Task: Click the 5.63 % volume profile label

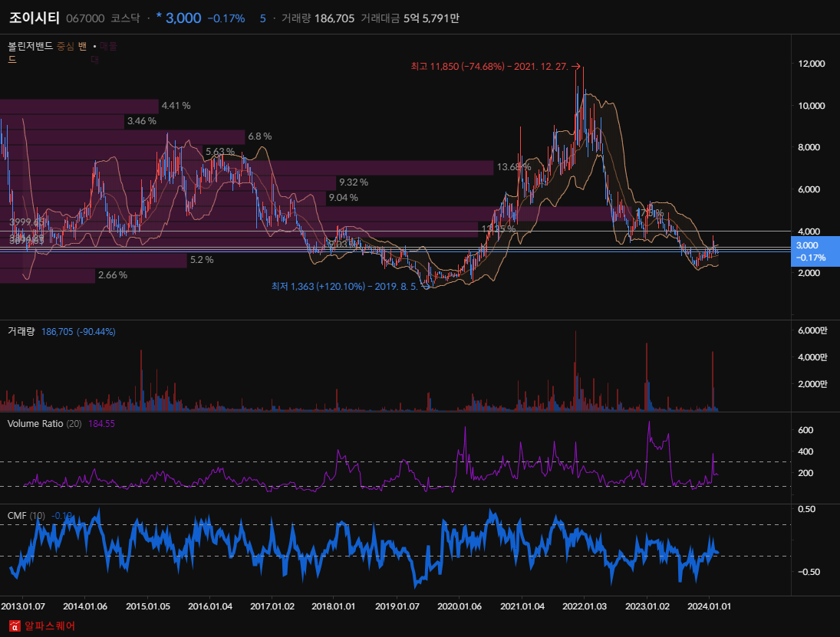Action: [x=220, y=152]
